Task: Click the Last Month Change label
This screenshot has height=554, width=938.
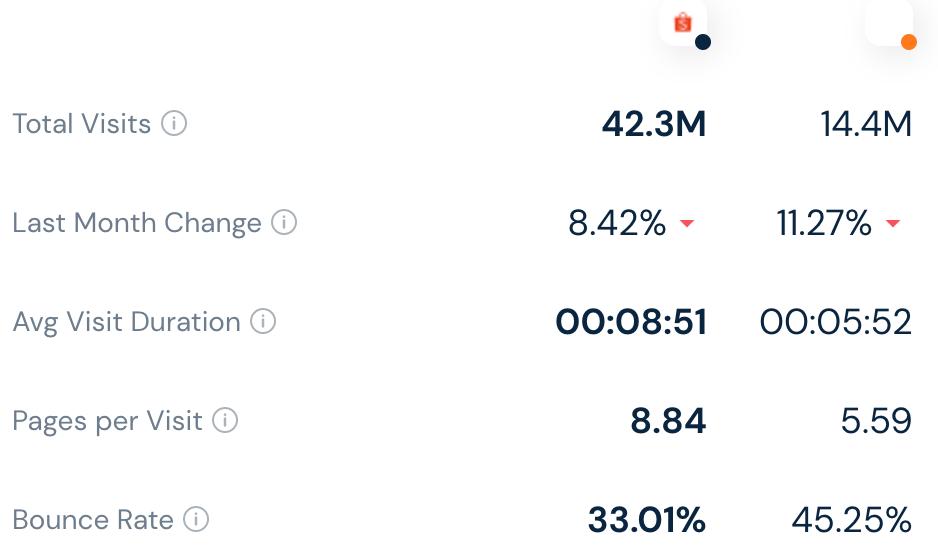Action: pyautogui.click(x=136, y=223)
